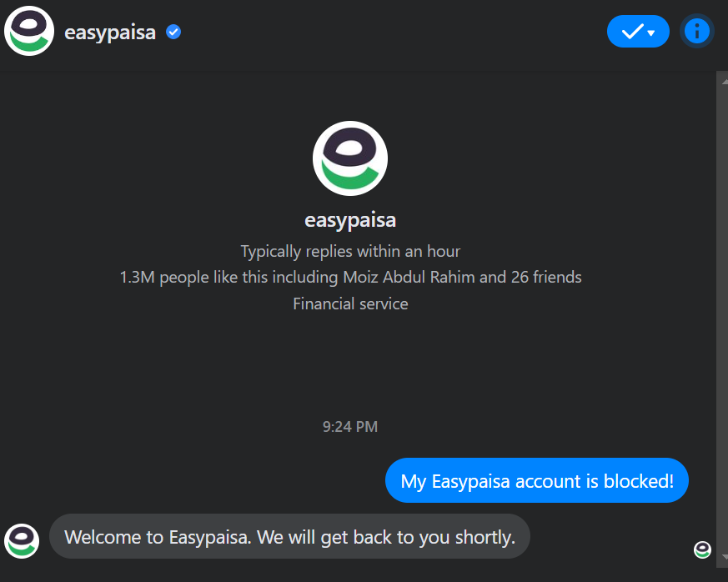Click the scrollbar on the right edge

(x=720, y=317)
